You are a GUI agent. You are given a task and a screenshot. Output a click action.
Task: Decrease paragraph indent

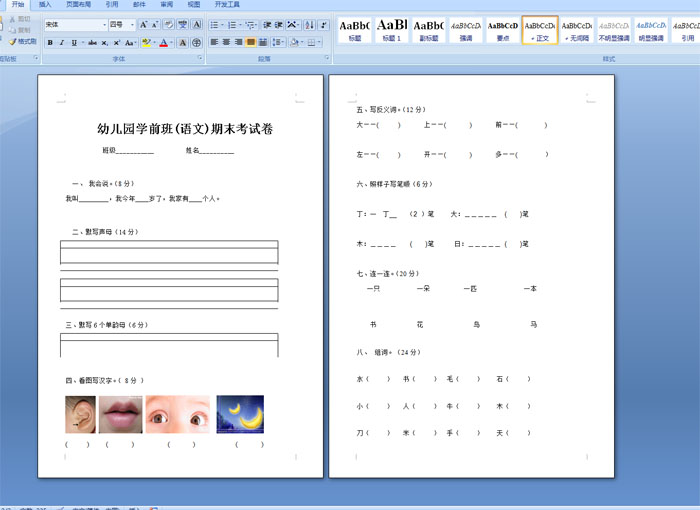(267, 25)
